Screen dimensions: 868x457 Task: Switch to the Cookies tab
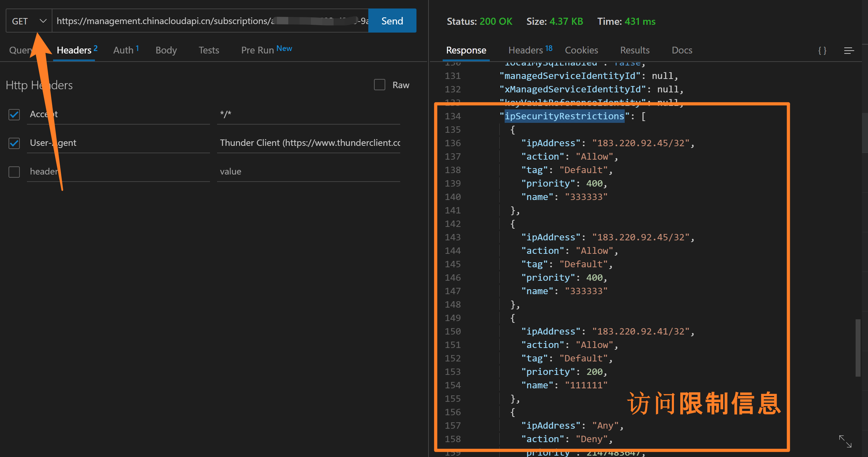pyautogui.click(x=581, y=50)
